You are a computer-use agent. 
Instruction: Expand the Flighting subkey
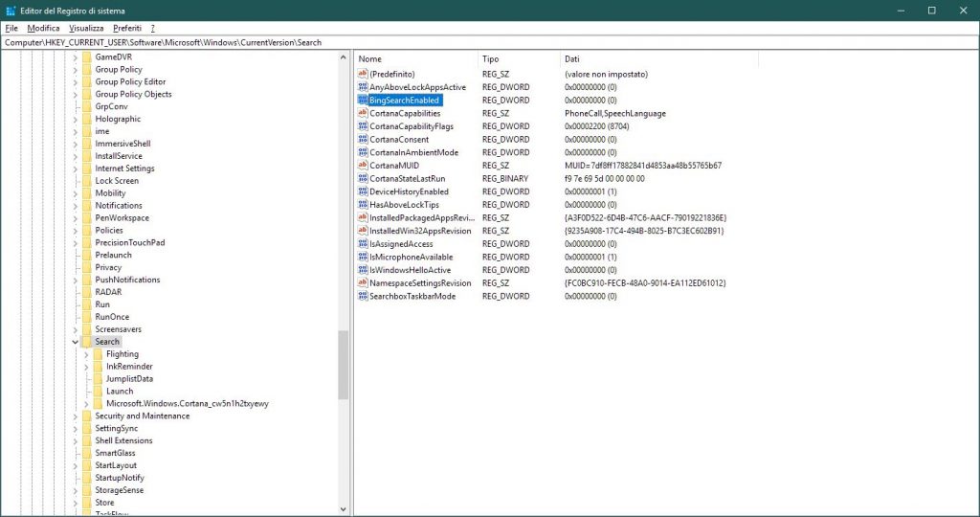pos(86,354)
